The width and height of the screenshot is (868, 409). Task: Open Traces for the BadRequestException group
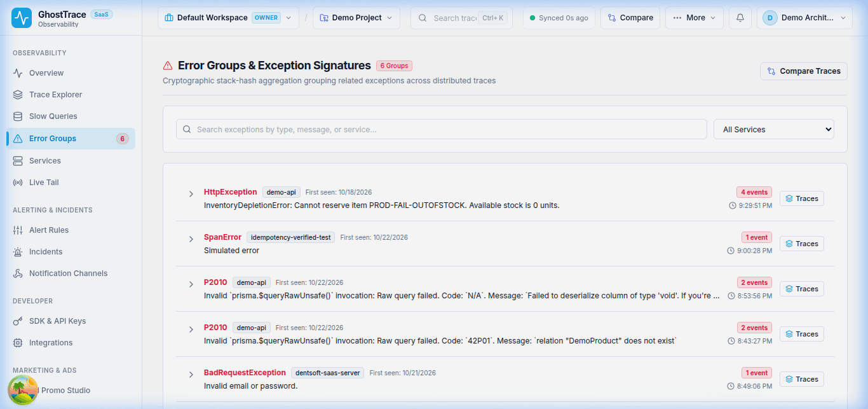pyautogui.click(x=802, y=379)
